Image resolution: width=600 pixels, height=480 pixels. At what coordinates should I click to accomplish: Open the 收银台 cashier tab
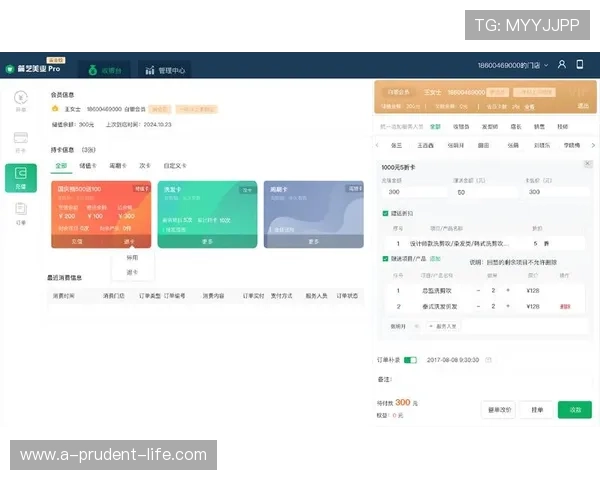(104, 70)
